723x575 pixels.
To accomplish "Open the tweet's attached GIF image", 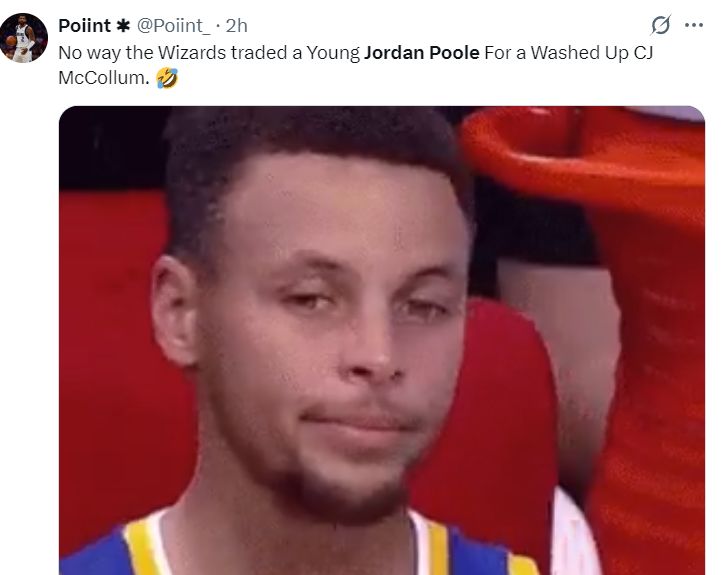I will click(382, 340).
